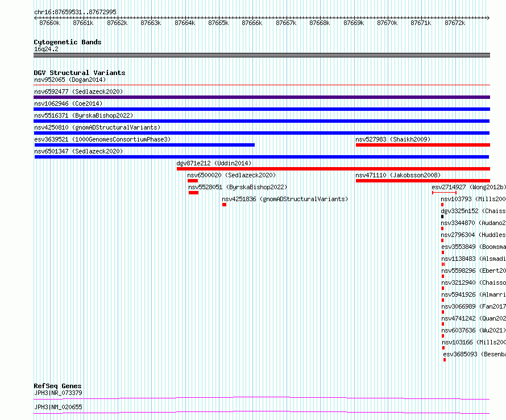506x420 pixels.
Task: Click the red nsv471110 variant bar
Action: pyautogui.click(x=423, y=181)
